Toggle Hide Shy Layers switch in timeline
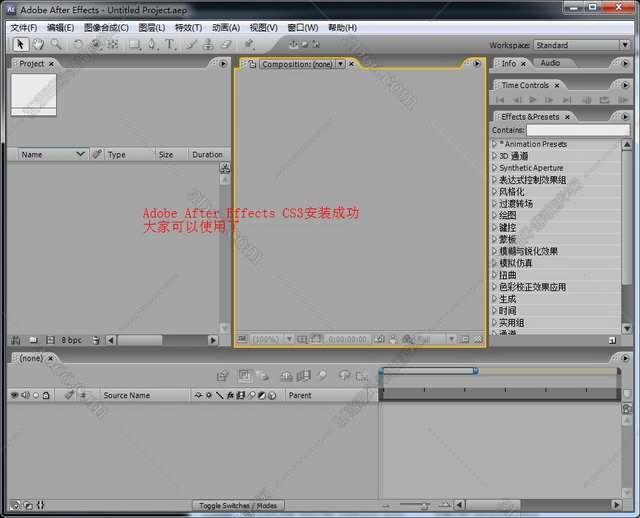 click(287, 376)
